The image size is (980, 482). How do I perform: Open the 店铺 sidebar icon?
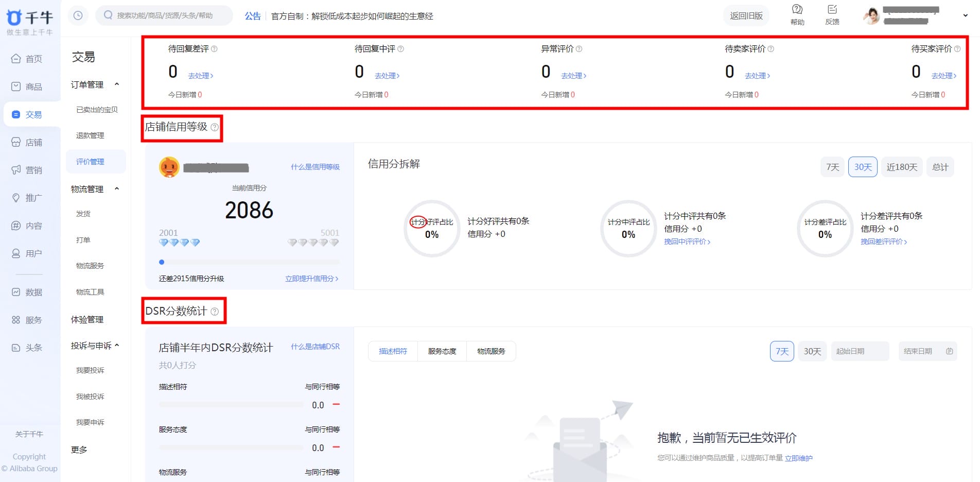31,142
